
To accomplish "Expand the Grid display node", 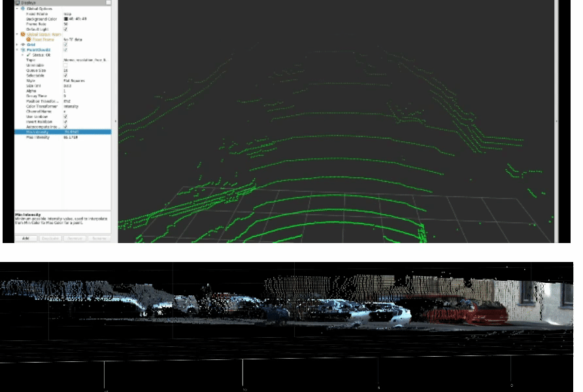I will pyautogui.click(x=18, y=44).
